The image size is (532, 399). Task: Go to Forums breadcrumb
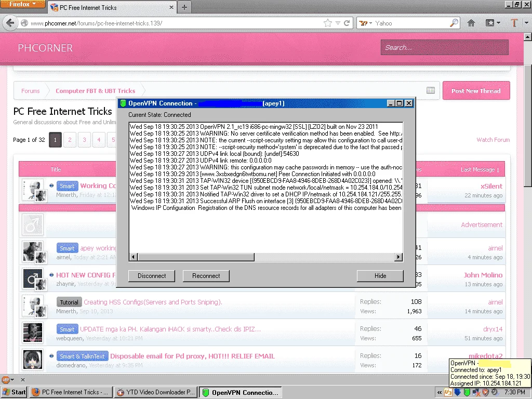point(31,91)
